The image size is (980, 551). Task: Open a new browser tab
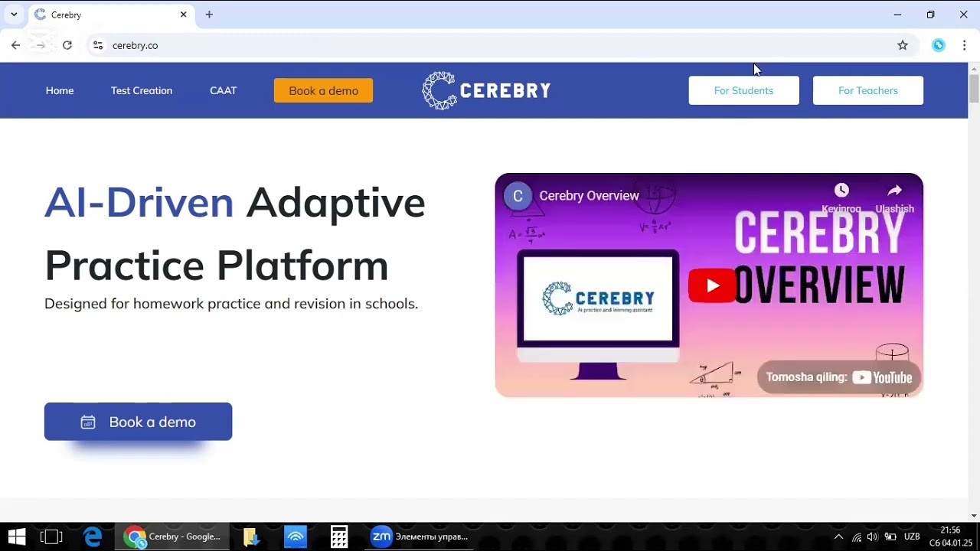point(209,15)
